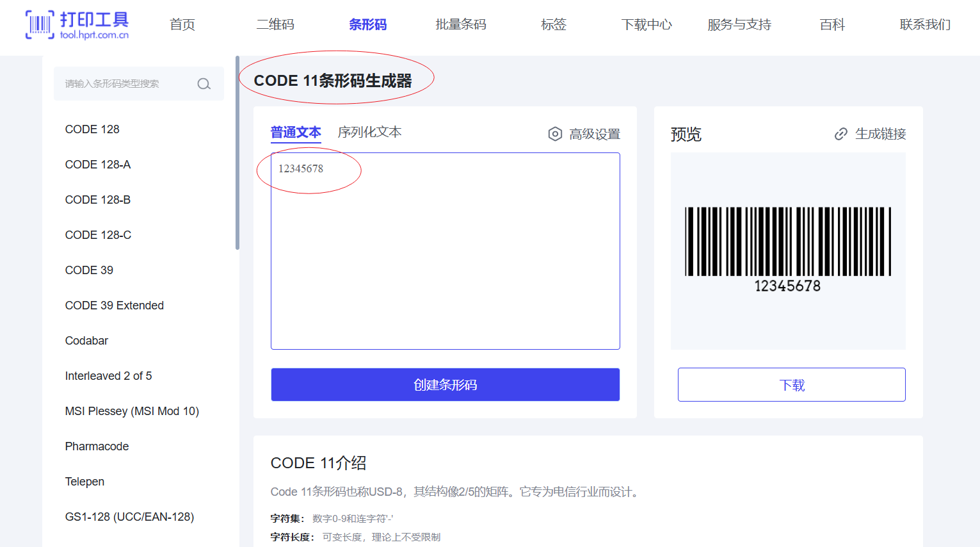
Task: Click the sidebar vertical scrollbar
Action: [237, 154]
